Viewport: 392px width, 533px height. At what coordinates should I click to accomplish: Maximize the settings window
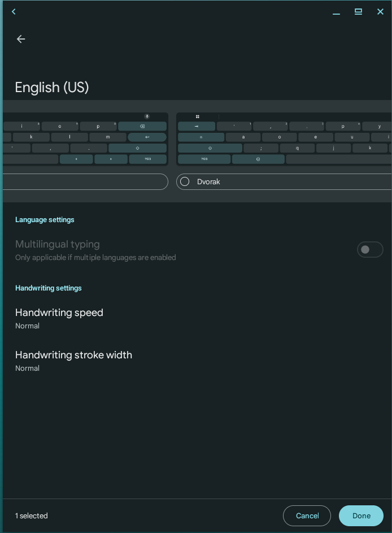pos(358,12)
